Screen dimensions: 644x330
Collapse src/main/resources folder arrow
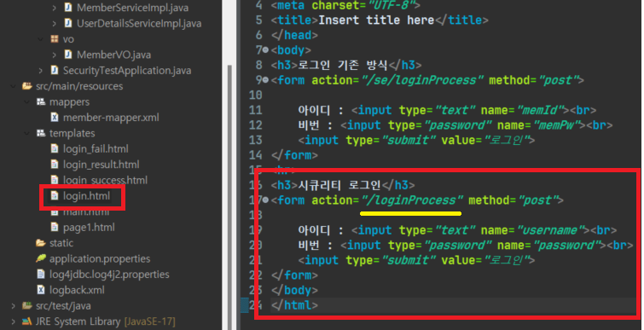point(13,86)
